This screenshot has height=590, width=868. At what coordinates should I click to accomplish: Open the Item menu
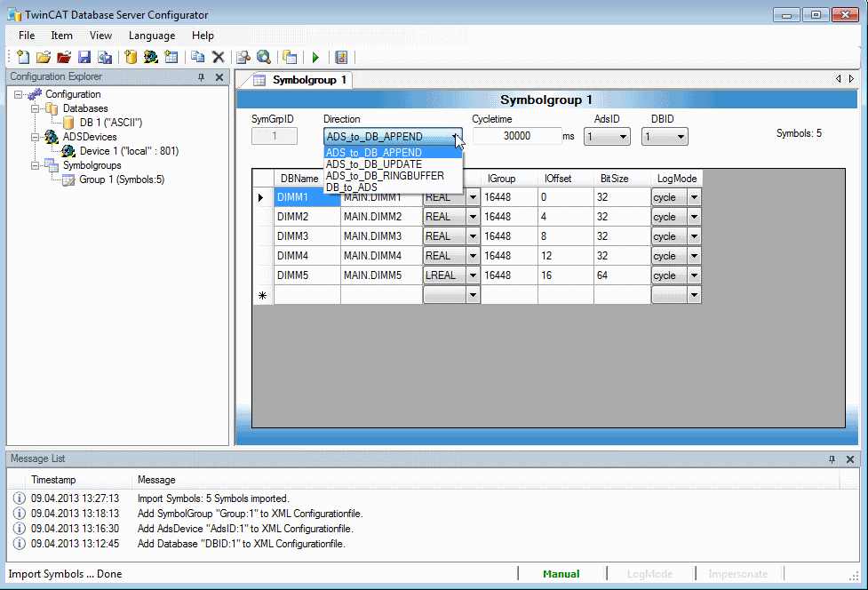pyautogui.click(x=61, y=36)
